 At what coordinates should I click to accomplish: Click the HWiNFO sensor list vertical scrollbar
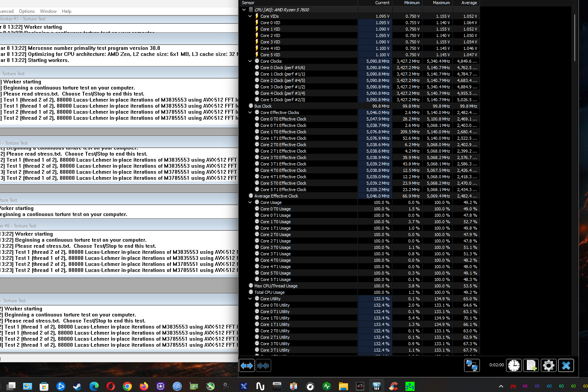click(575, 38)
